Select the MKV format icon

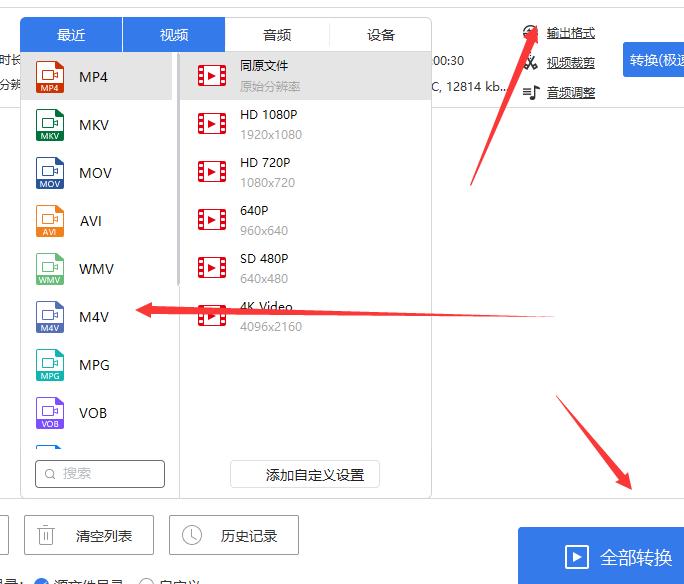click(50, 125)
